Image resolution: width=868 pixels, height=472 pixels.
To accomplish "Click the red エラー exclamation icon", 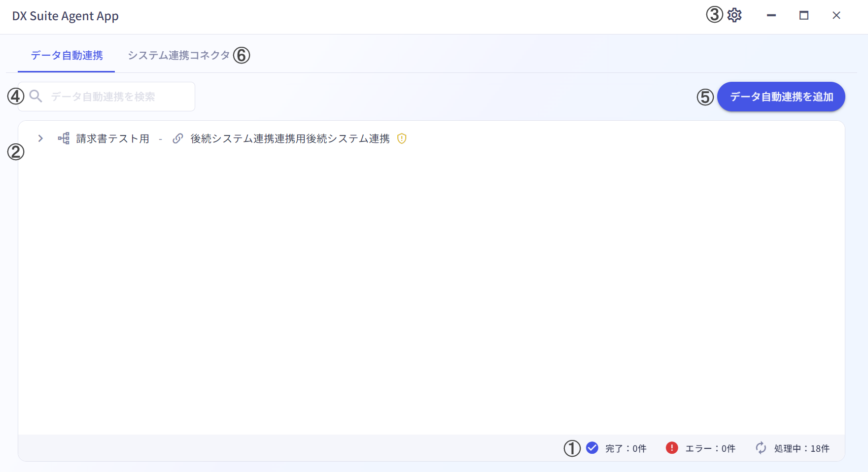I will pos(671,448).
